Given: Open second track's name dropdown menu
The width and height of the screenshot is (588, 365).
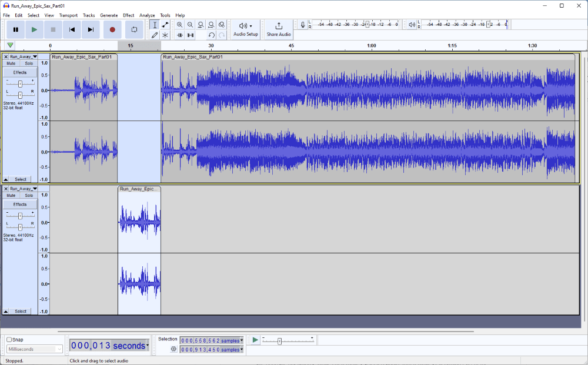Looking at the screenshot, I should click(x=24, y=189).
